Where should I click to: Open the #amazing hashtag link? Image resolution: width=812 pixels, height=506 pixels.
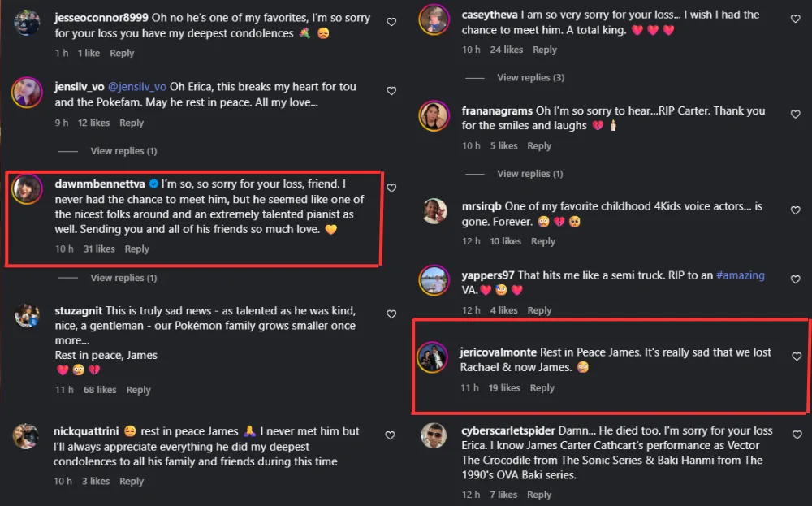tap(740, 275)
